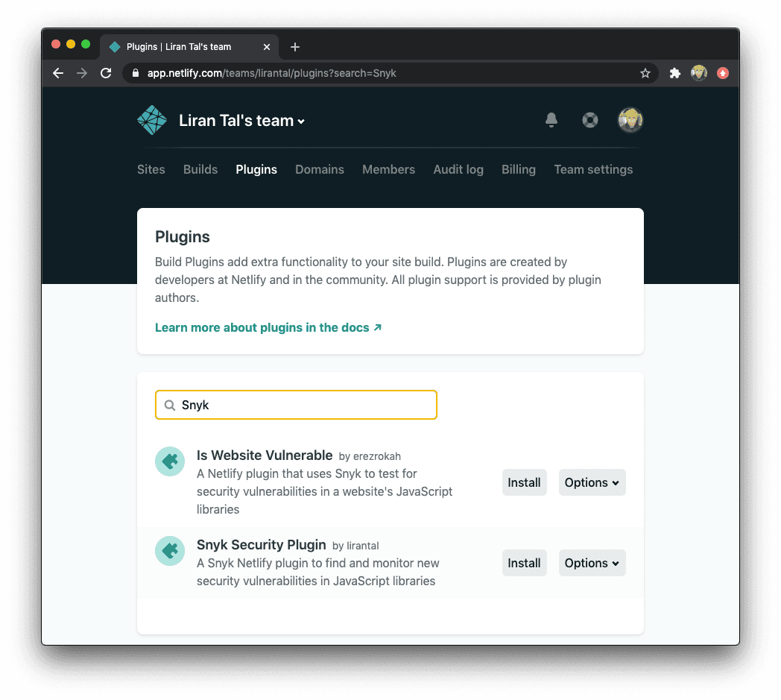The image size is (781, 700).
Task: Go to the Sites tab
Action: [x=151, y=169]
